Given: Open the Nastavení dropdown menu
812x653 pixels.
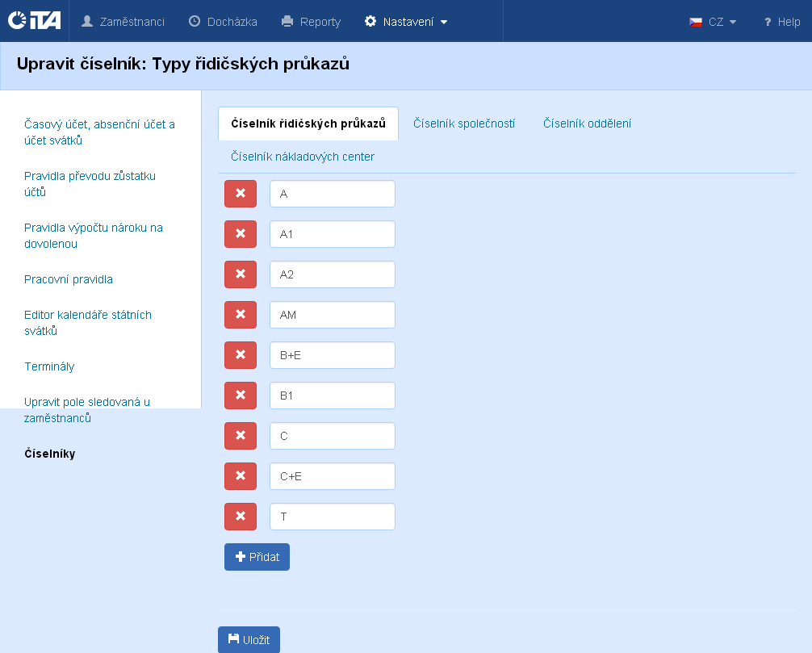Looking at the screenshot, I should [x=406, y=22].
